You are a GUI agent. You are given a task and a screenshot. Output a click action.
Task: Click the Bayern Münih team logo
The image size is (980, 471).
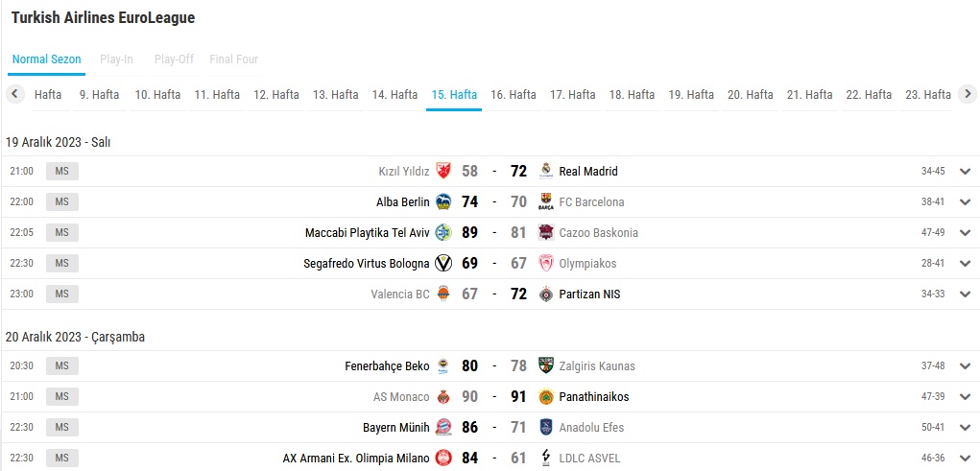[x=442, y=428]
